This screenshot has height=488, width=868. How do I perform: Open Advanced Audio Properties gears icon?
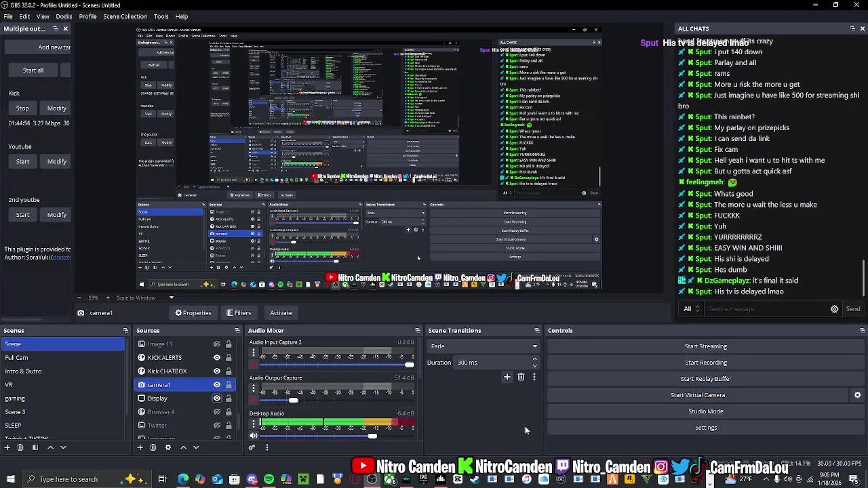pyautogui.click(x=252, y=447)
